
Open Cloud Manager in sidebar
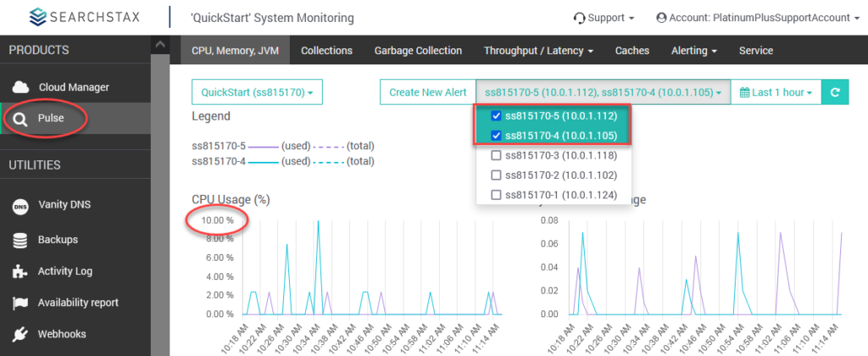point(75,87)
